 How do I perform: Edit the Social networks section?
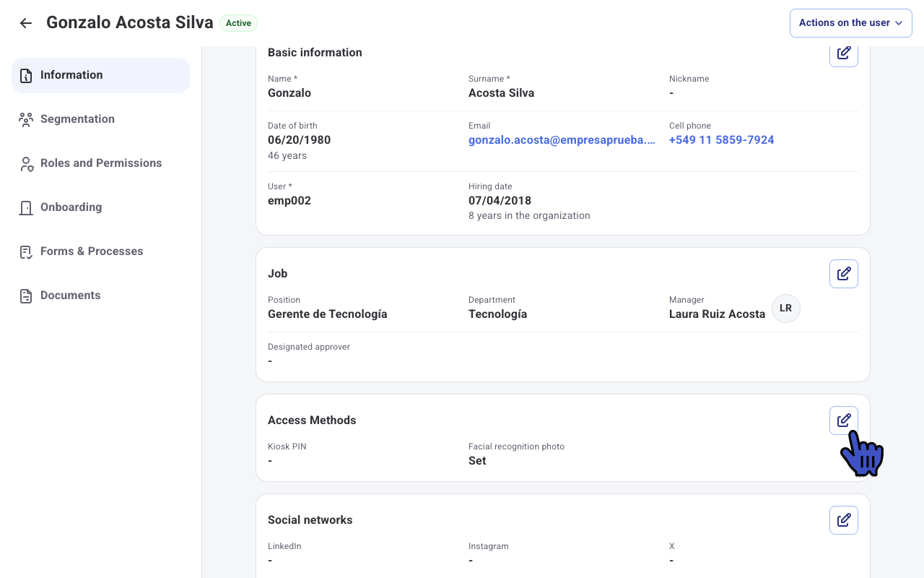[844, 520]
